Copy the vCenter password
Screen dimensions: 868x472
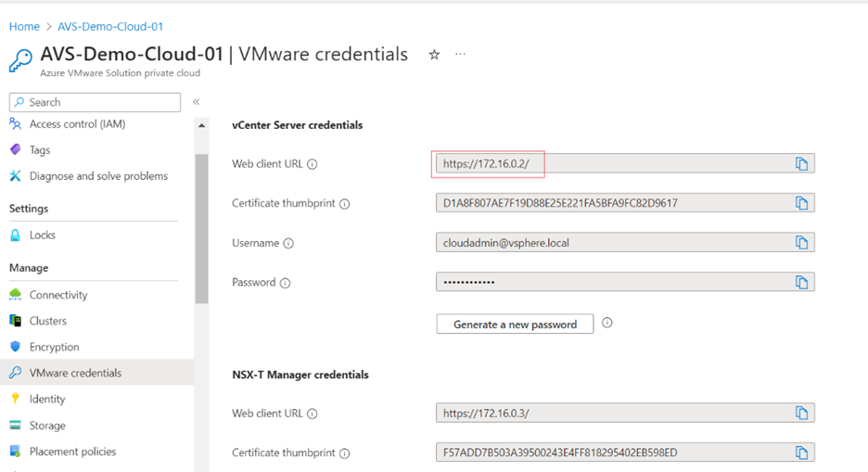(x=801, y=282)
